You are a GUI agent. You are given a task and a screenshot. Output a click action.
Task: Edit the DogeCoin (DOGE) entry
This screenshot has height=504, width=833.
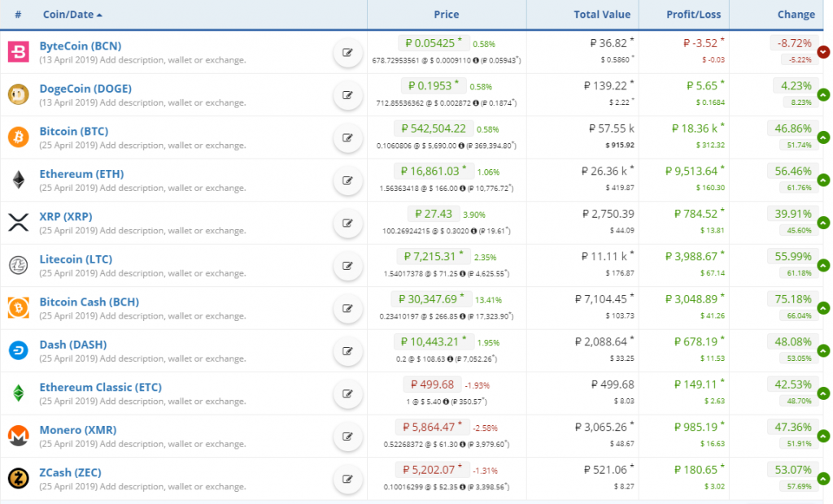347,95
